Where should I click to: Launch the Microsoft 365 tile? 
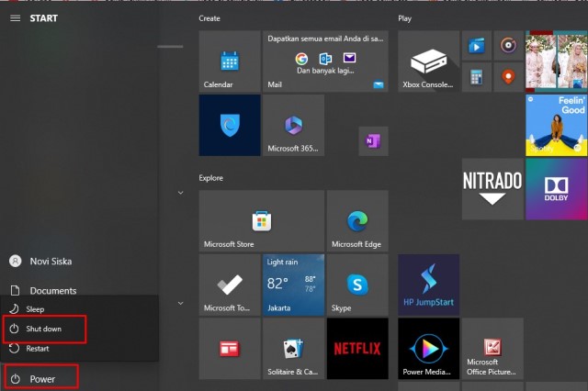pos(294,125)
